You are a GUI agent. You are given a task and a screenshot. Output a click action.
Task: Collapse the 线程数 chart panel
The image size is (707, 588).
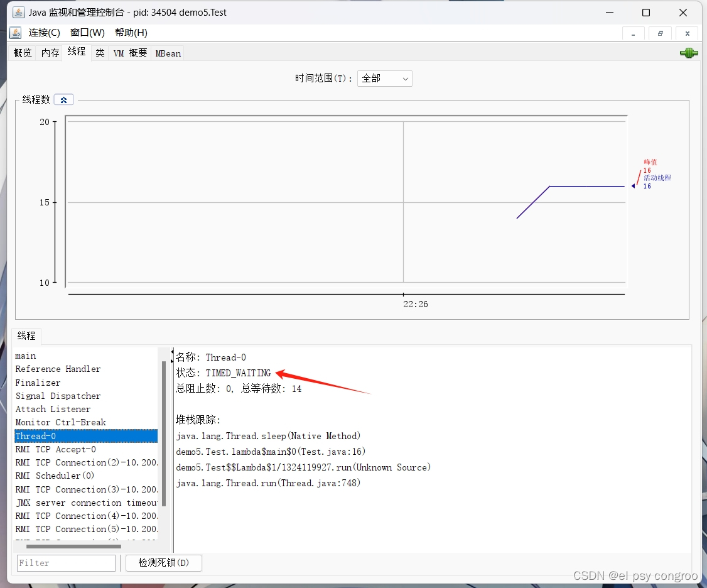(63, 100)
